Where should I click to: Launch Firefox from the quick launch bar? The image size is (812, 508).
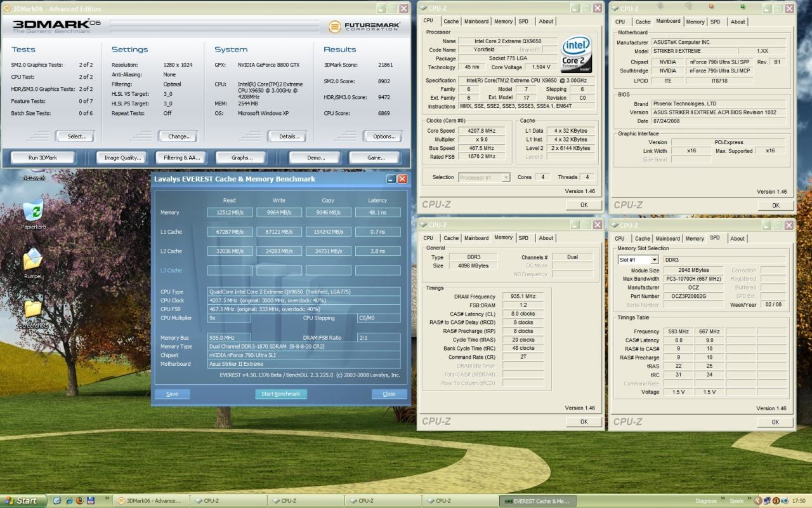point(79,500)
